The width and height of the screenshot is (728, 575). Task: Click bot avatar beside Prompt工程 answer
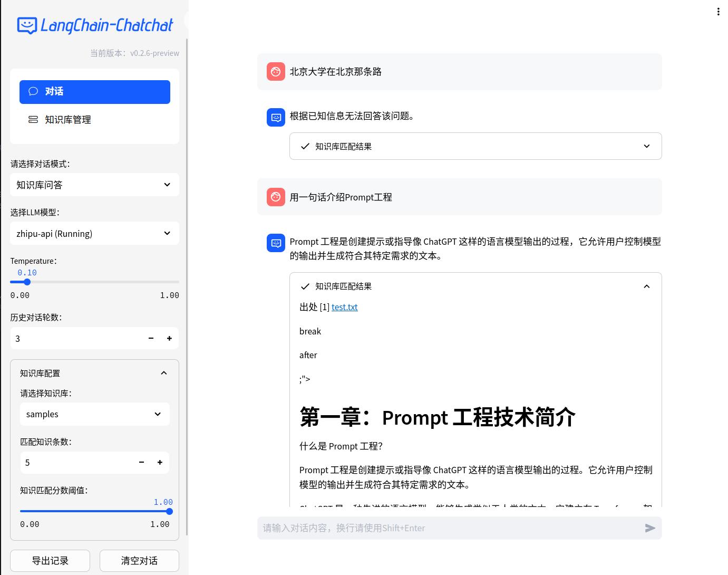(276, 243)
